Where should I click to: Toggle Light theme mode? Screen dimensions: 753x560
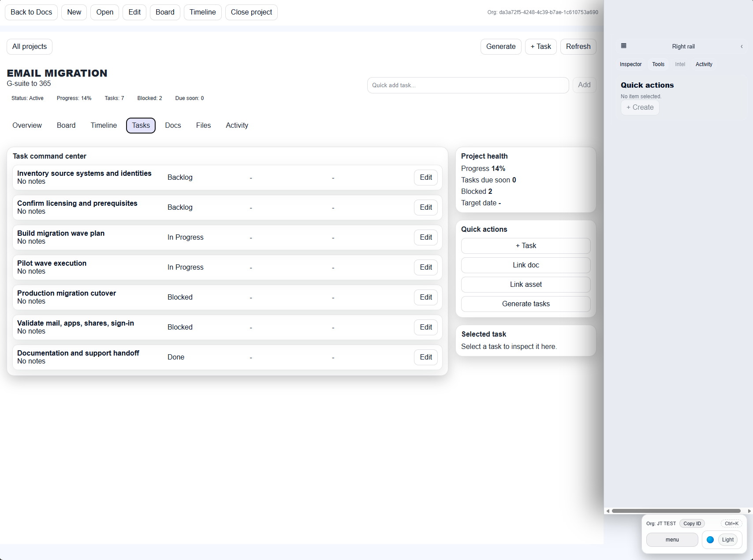point(727,539)
